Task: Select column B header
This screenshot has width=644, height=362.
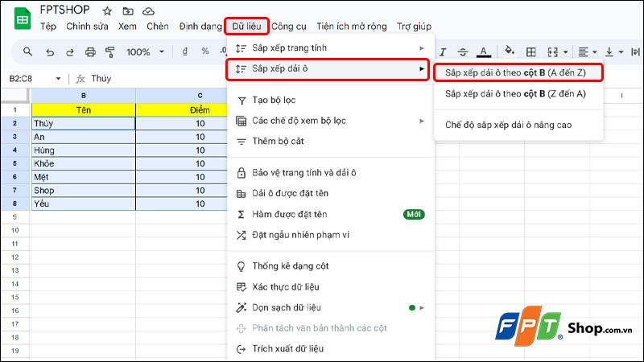Action: (84, 95)
